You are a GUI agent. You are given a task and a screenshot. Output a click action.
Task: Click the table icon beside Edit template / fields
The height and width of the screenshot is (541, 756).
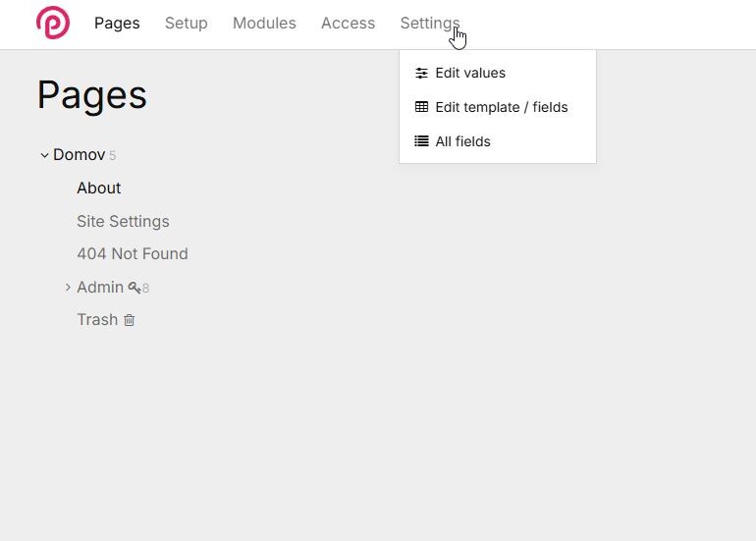pyautogui.click(x=421, y=107)
